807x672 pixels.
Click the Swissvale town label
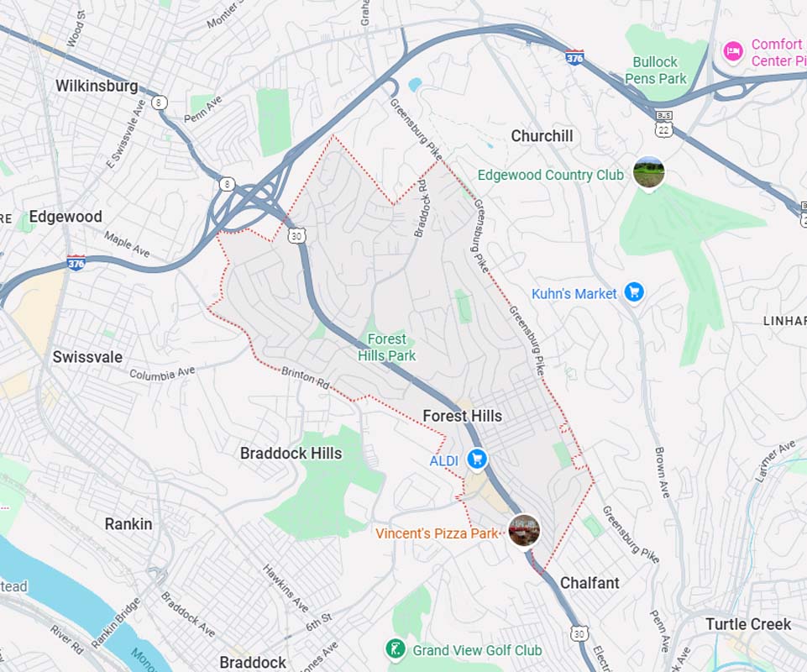pos(87,357)
